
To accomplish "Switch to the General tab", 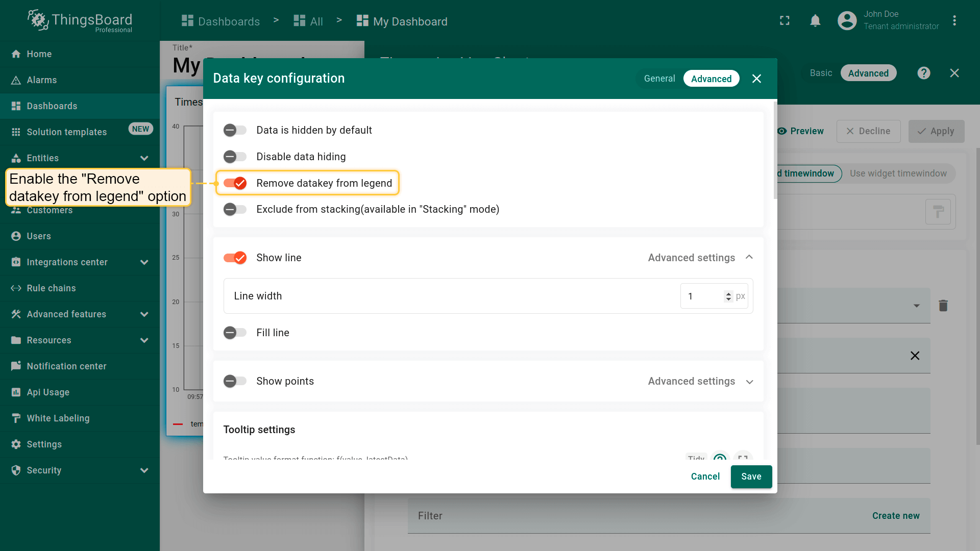I will coord(659,79).
